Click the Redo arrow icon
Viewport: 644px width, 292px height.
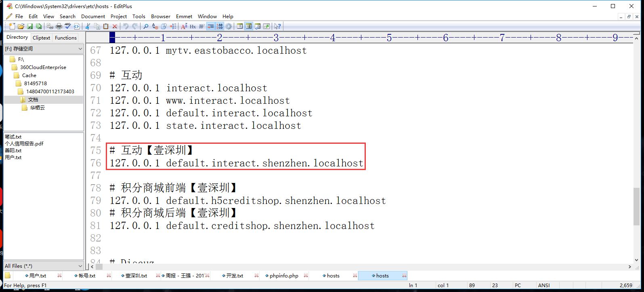(x=135, y=26)
